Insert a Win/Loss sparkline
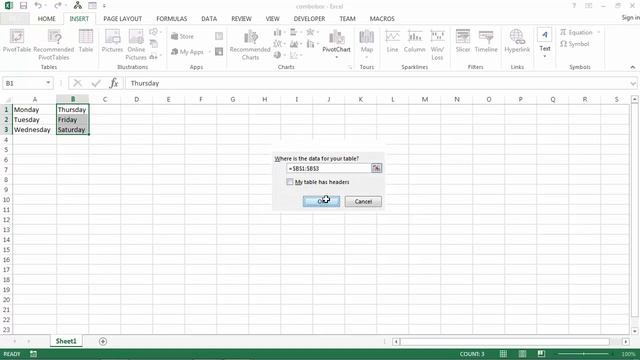640x360 pixels. pos(437,45)
